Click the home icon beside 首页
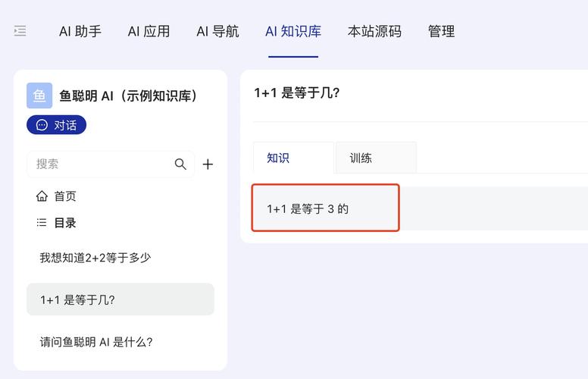Screen dimensions: 588x379 tap(42, 196)
